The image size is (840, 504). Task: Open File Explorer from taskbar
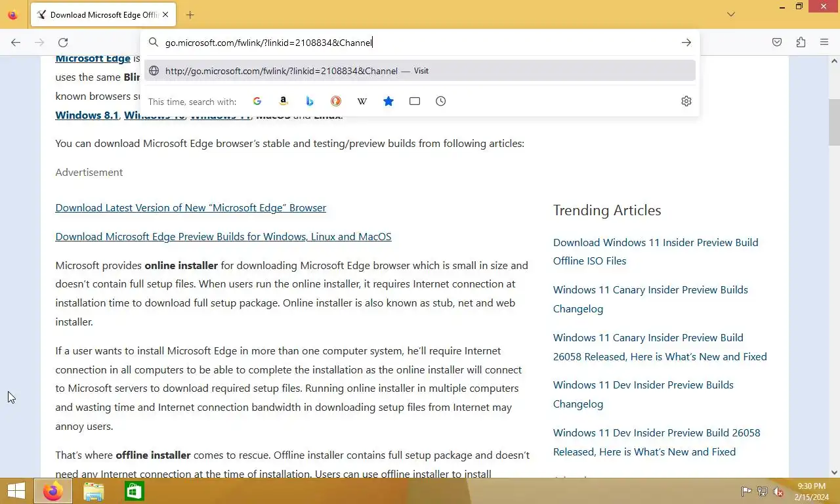[x=94, y=491]
